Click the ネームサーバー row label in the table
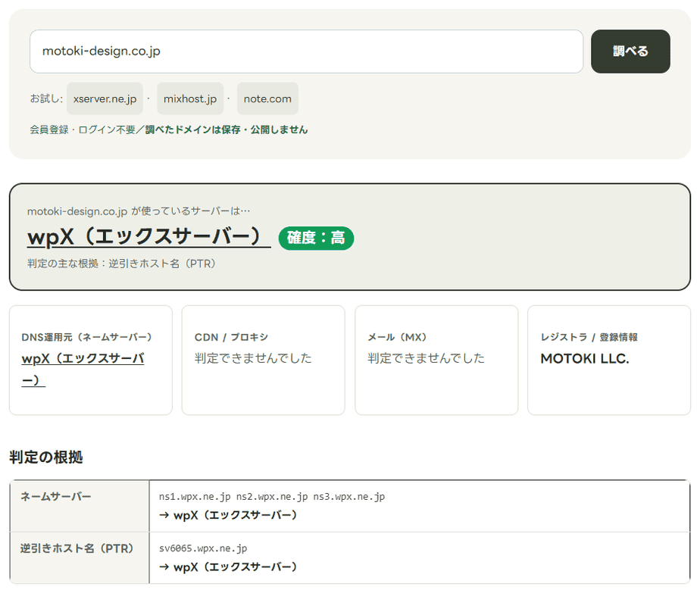The width and height of the screenshot is (700, 593). click(56, 497)
